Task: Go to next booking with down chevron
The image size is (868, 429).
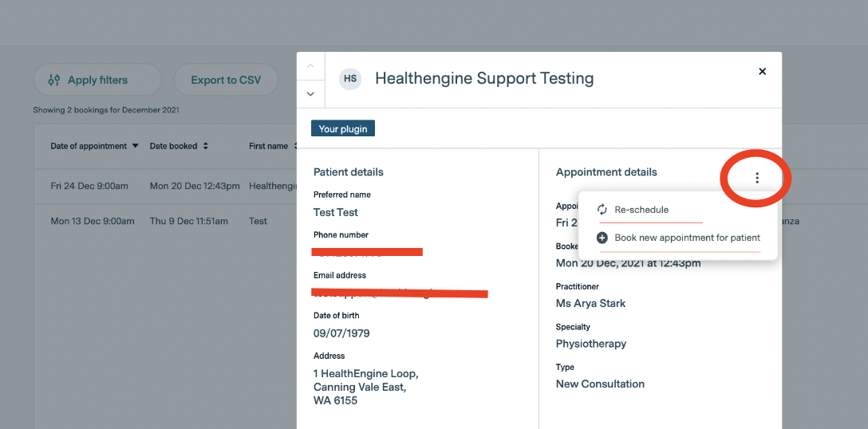Action: tap(310, 94)
